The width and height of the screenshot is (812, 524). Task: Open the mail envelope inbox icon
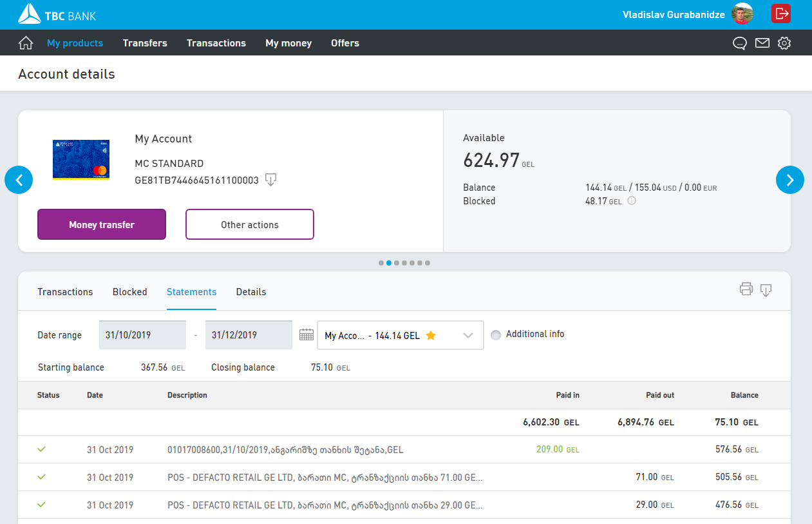click(762, 43)
